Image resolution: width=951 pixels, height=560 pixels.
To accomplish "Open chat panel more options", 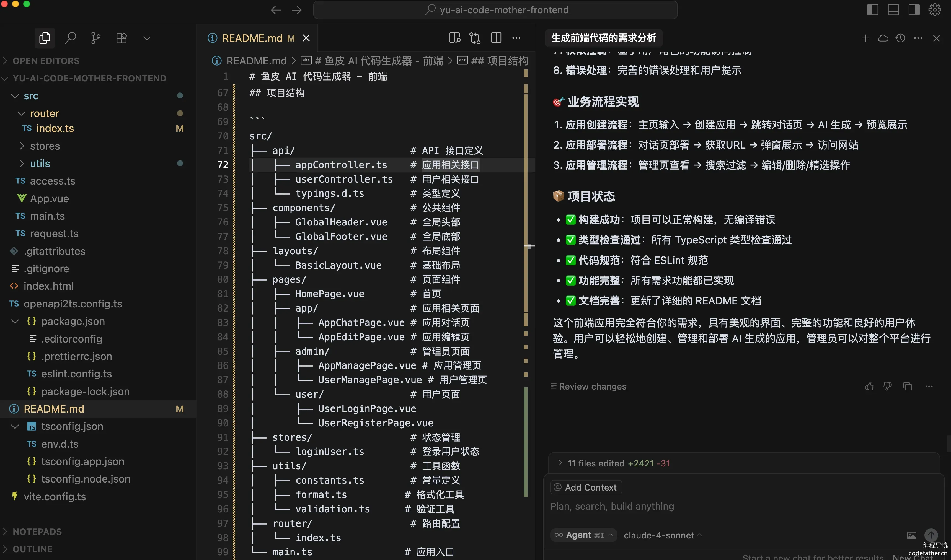I will [x=918, y=38].
